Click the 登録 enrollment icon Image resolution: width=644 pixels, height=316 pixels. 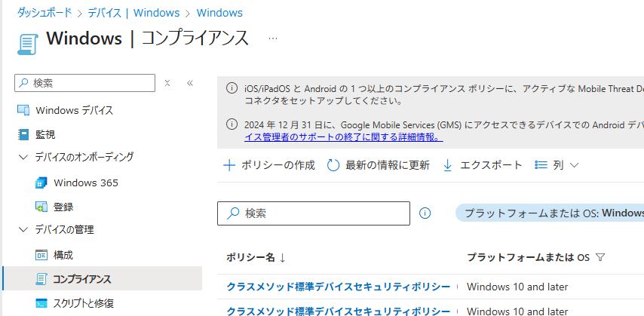click(x=41, y=207)
